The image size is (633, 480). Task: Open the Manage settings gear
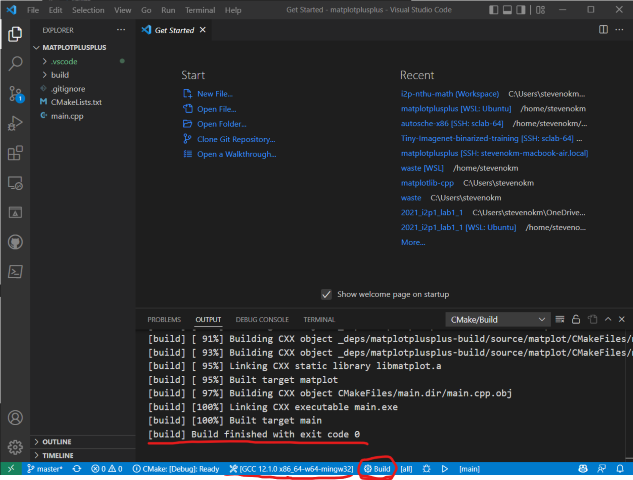15,447
